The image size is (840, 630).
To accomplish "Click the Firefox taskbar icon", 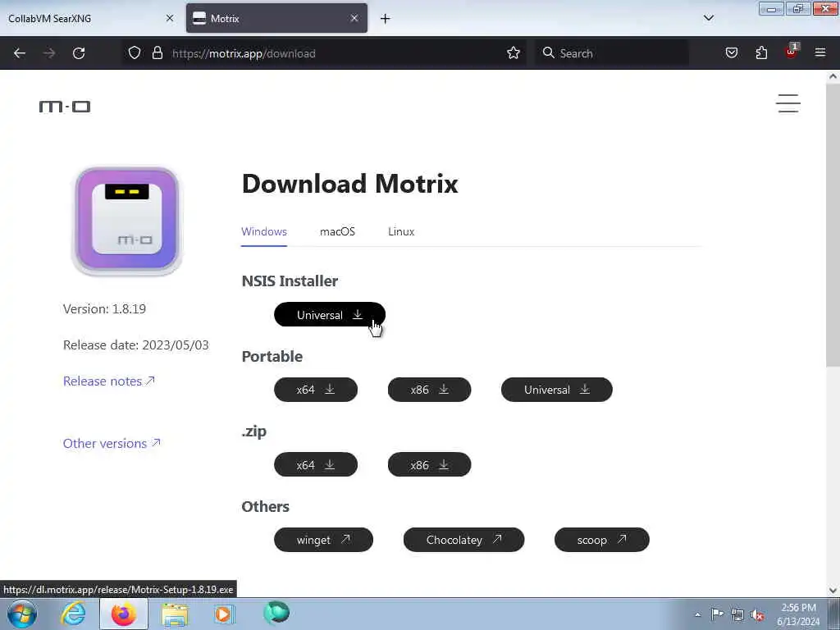I will (124, 614).
